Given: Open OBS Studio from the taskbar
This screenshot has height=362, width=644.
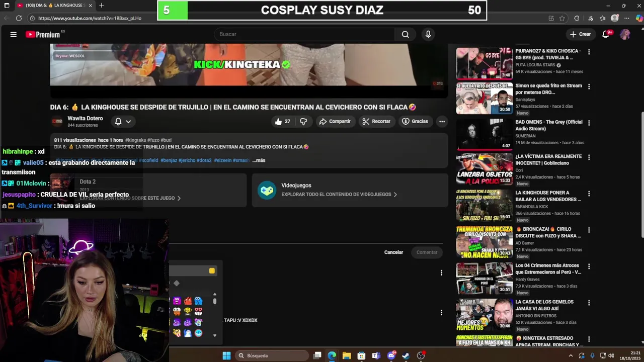Looking at the screenshot, I should (421, 355).
